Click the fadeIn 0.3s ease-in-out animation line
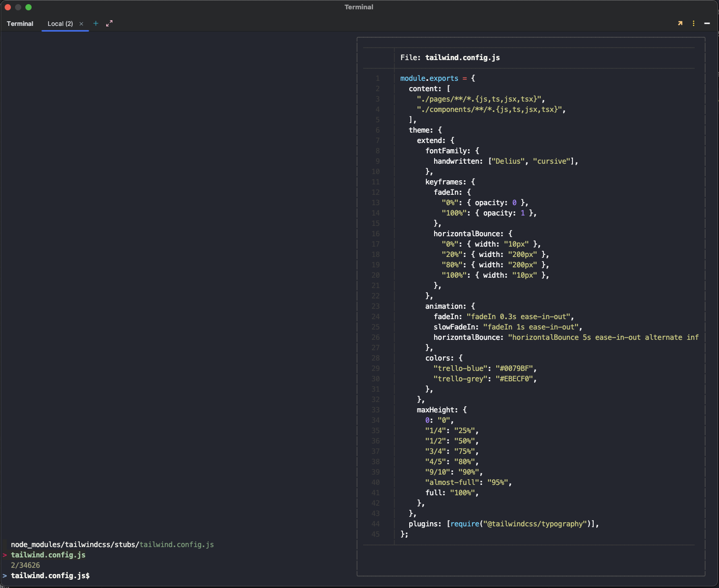 [x=504, y=317]
